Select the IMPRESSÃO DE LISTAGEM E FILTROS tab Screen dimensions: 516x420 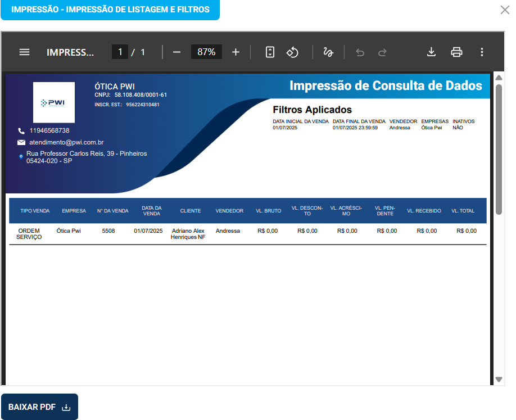tap(110, 10)
